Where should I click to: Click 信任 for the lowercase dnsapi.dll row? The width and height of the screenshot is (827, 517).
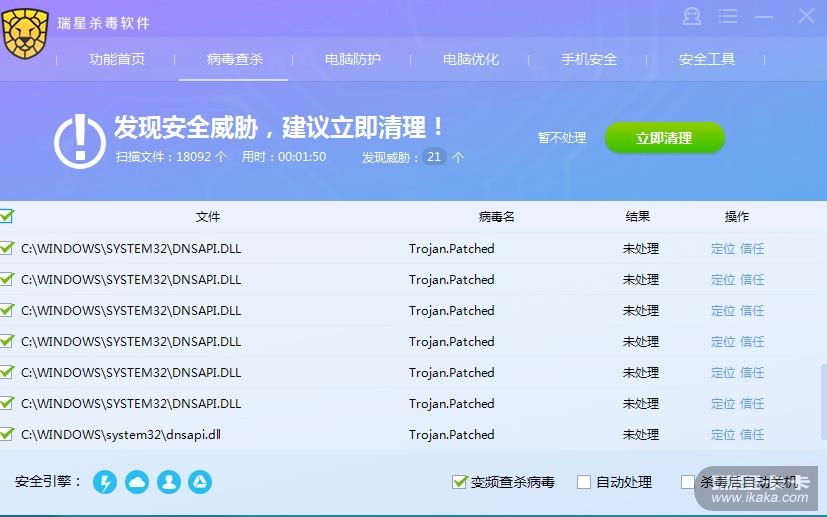(752, 435)
